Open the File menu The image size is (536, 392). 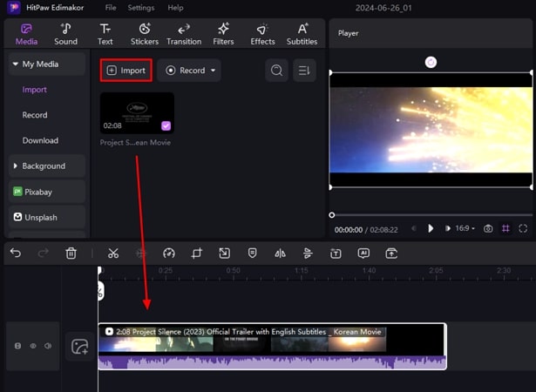[x=111, y=8]
